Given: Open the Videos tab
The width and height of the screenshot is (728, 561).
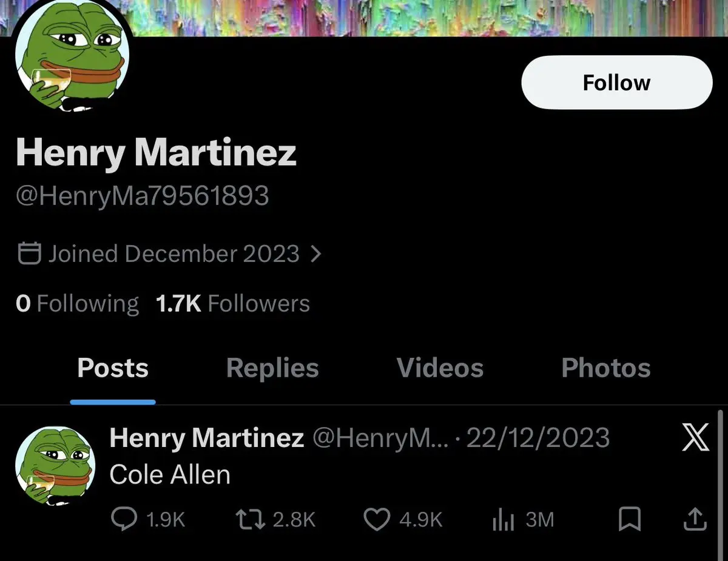Looking at the screenshot, I should (440, 368).
